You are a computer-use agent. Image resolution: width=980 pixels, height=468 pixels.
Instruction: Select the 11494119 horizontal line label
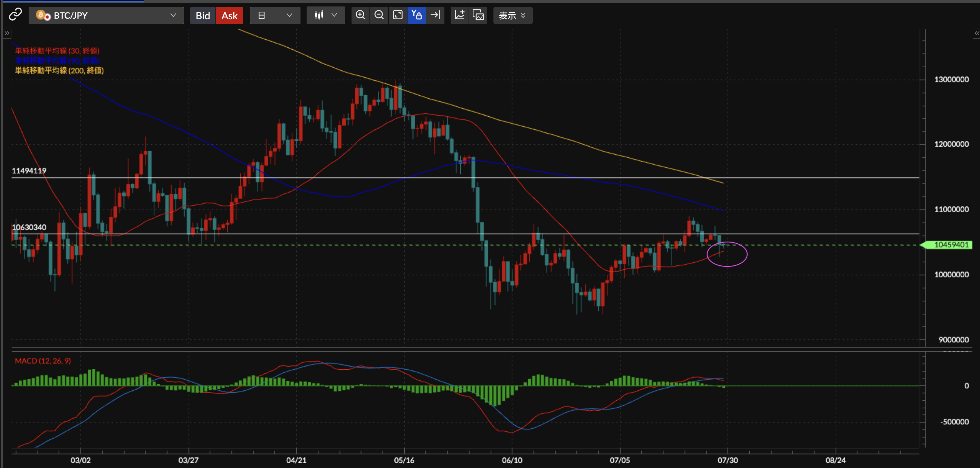(29, 171)
